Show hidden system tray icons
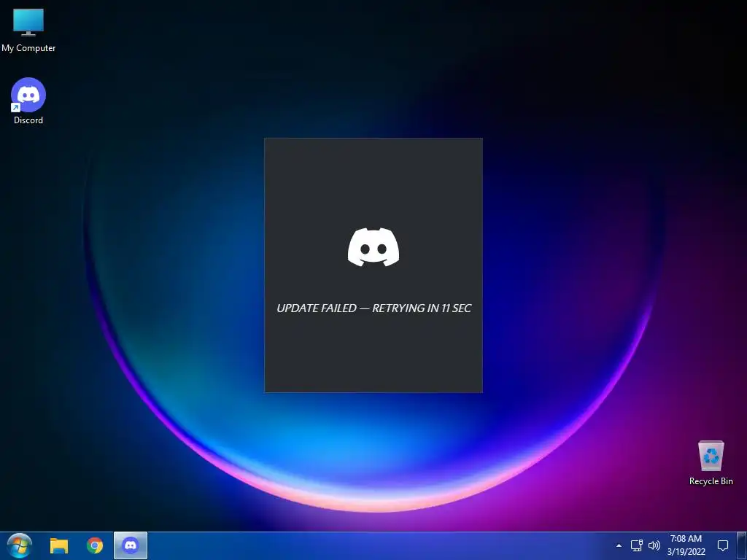This screenshot has height=560, width=747. (x=619, y=545)
